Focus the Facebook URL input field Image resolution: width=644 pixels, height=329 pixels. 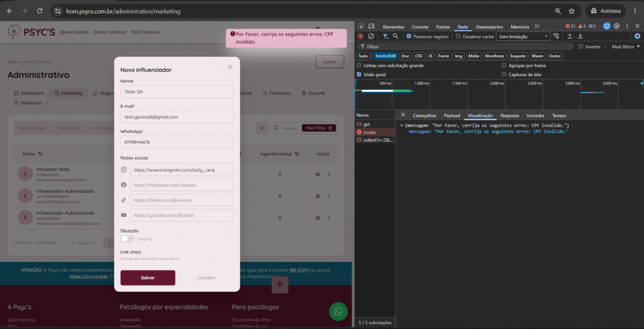pyautogui.click(x=182, y=185)
